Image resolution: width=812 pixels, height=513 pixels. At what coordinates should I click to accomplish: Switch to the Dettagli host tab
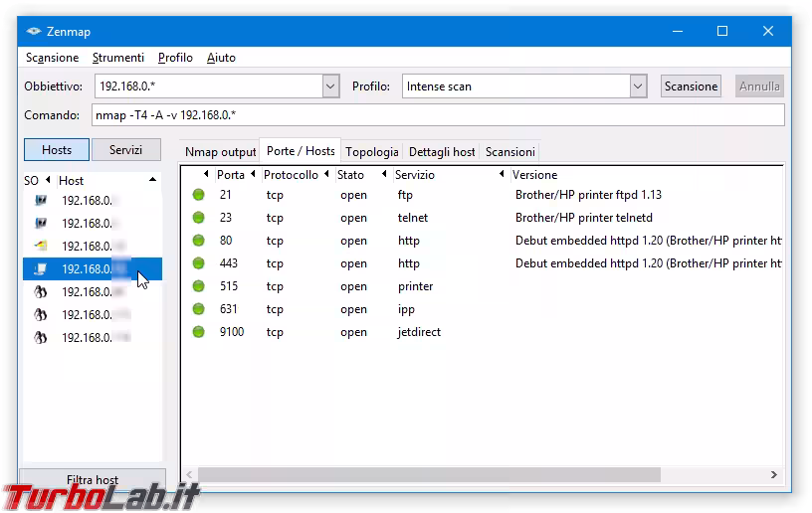click(x=442, y=152)
